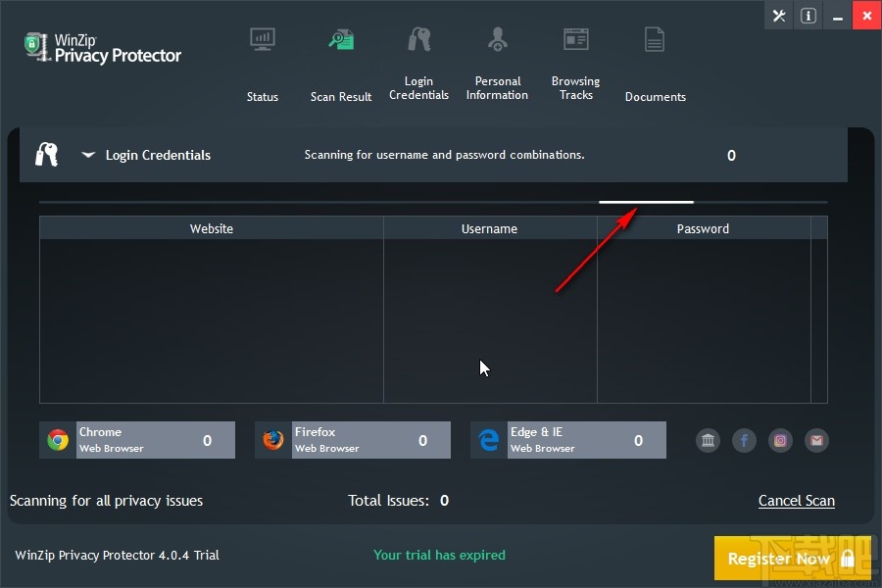Image resolution: width=882 pixels, height=588 pixels.
Task: Click the keys icon in Login Credentials header
Action: [47, 155]
